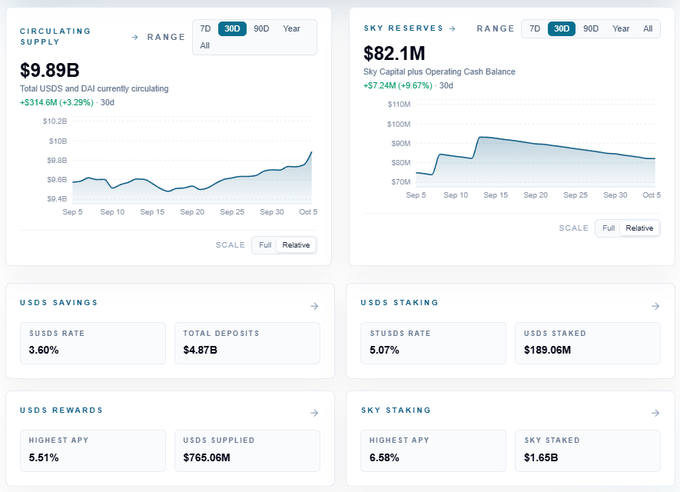The image size is (680, 492).
Task: Click the +$7.24M (+9.67%) change text
Action: (398, 85)
